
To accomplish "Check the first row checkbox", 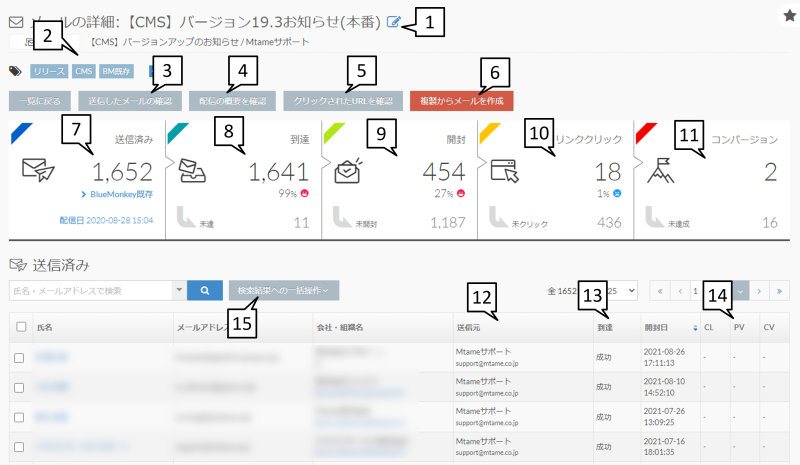I will pyautogui.click(x=19, y=358).
